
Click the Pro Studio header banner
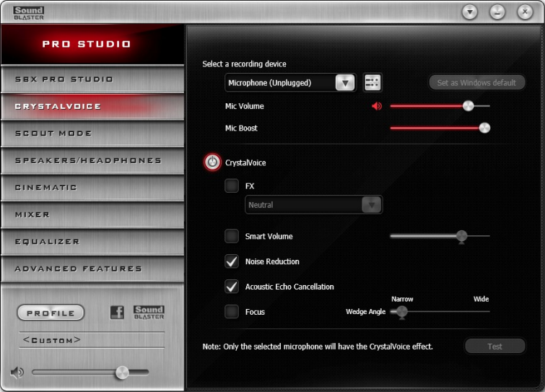pos(92,44)
